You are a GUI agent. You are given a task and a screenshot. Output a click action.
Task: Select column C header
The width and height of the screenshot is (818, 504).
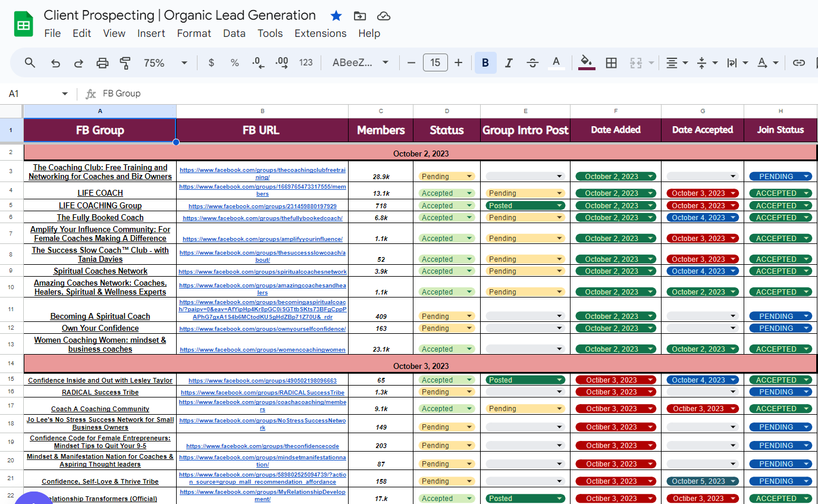pos(381,111)
